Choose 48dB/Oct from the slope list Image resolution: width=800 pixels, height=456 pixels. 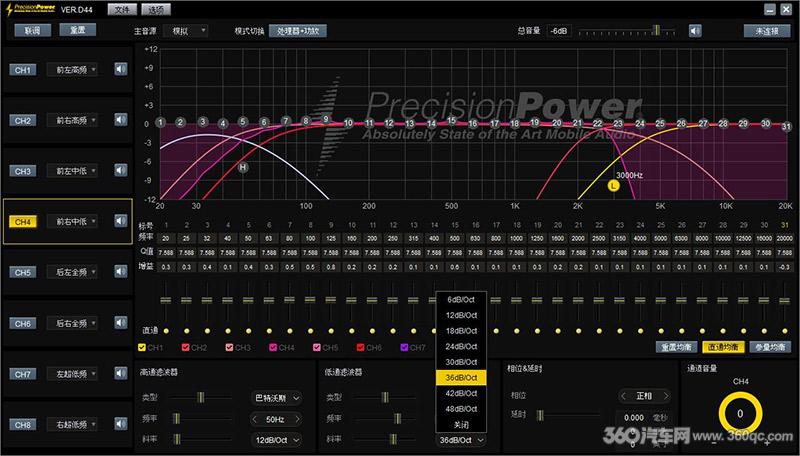click(461, 409)
